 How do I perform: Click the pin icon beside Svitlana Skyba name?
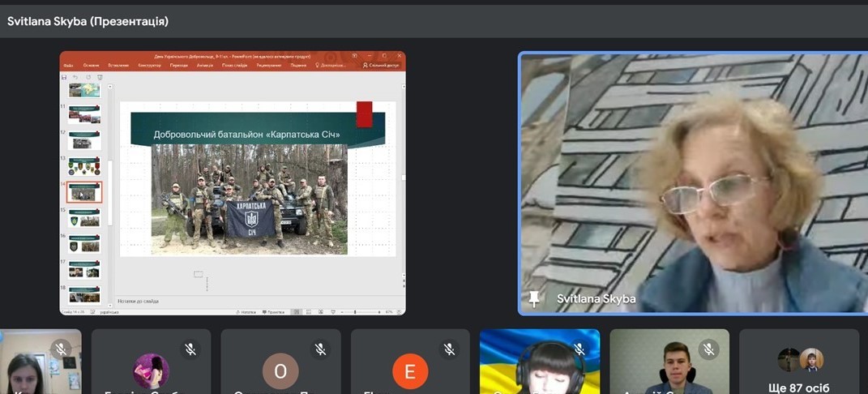[533, 299]
